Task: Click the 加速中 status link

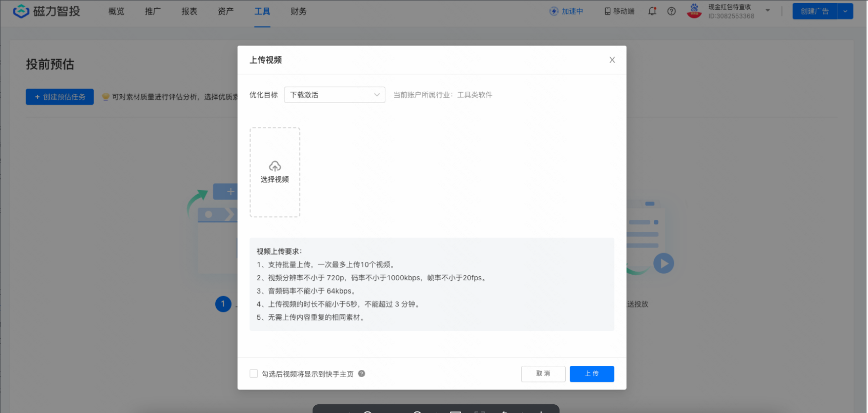Action: click(x=566, y=11)
